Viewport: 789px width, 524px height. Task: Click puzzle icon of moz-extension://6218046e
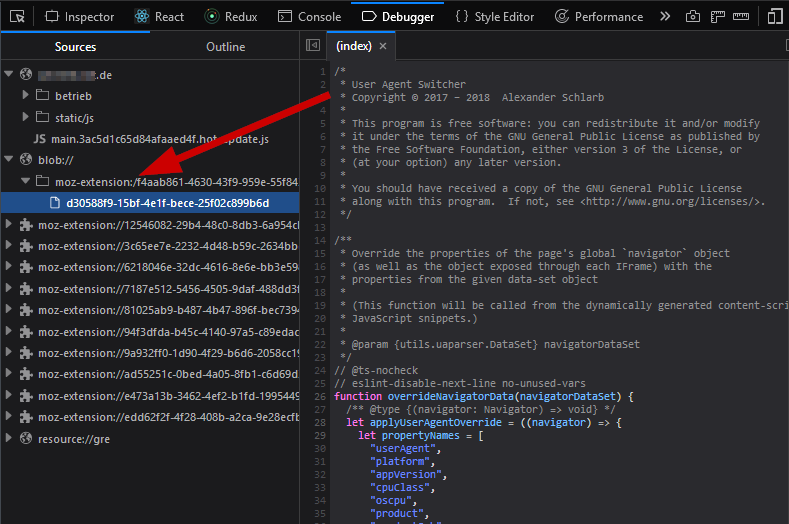pyautogui.click(x=26, y=267)
